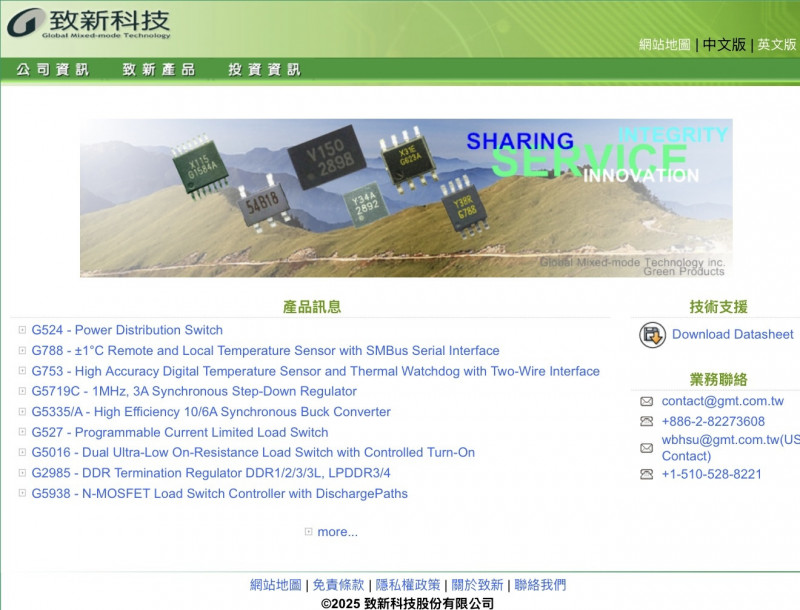
Task: Open 聯絡我們 footer link
Action: coord(540,584)
